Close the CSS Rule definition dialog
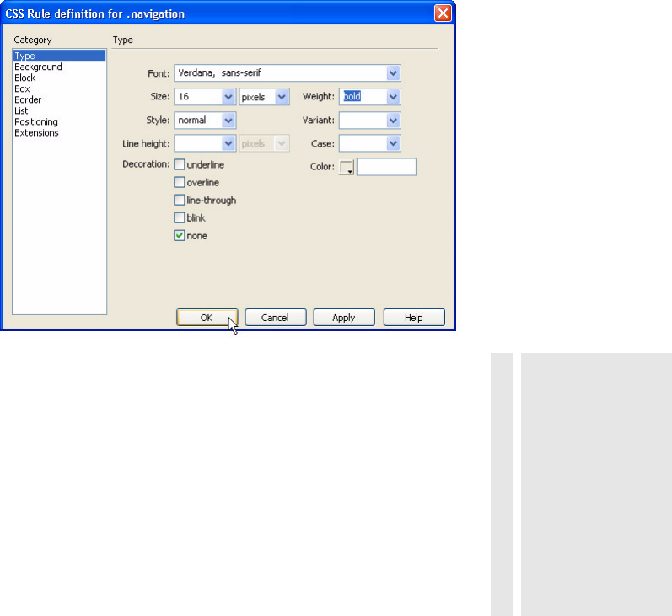 click(x=443, y=13)
